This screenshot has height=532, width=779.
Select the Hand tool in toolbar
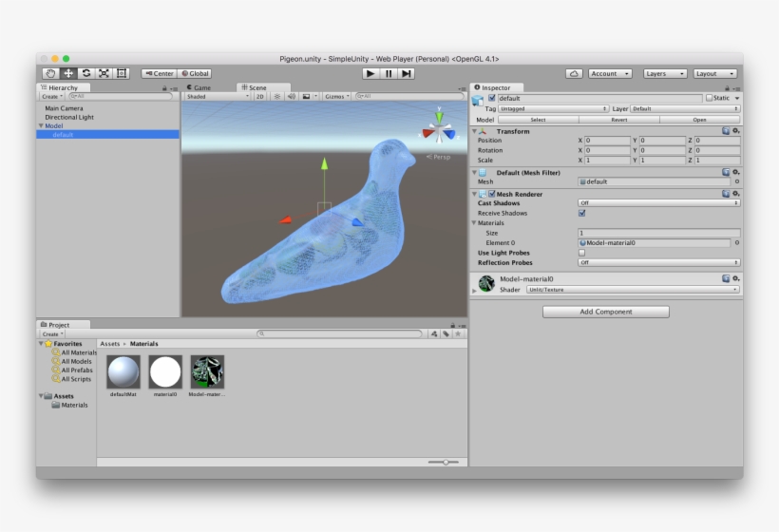point(51,73)
